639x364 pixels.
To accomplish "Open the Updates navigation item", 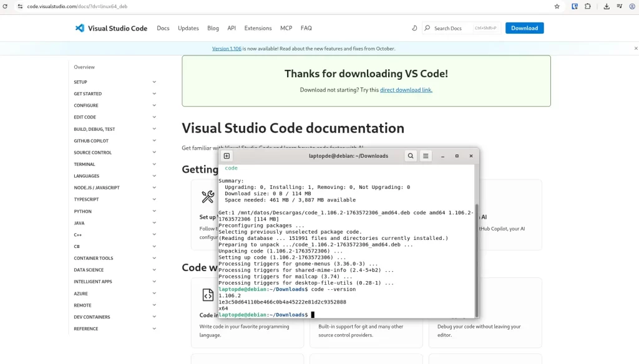I will [188, 28].
